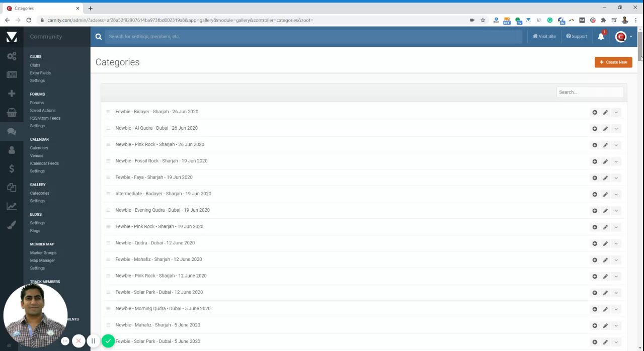Expand options for Fewbie - Bidayer row
The image size is (644, 351).
point(616,112)
